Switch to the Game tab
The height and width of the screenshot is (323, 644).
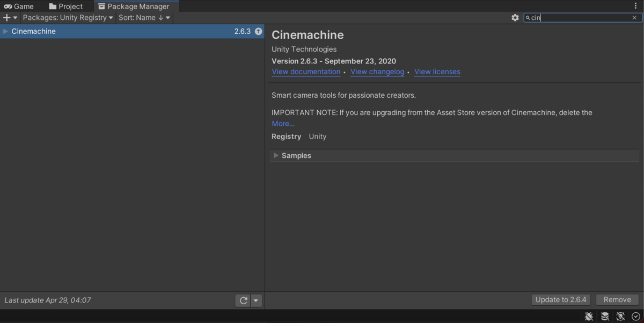19,6
